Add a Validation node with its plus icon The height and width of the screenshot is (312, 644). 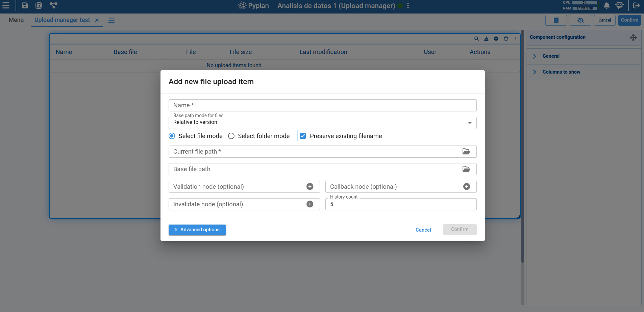[310, 186]
